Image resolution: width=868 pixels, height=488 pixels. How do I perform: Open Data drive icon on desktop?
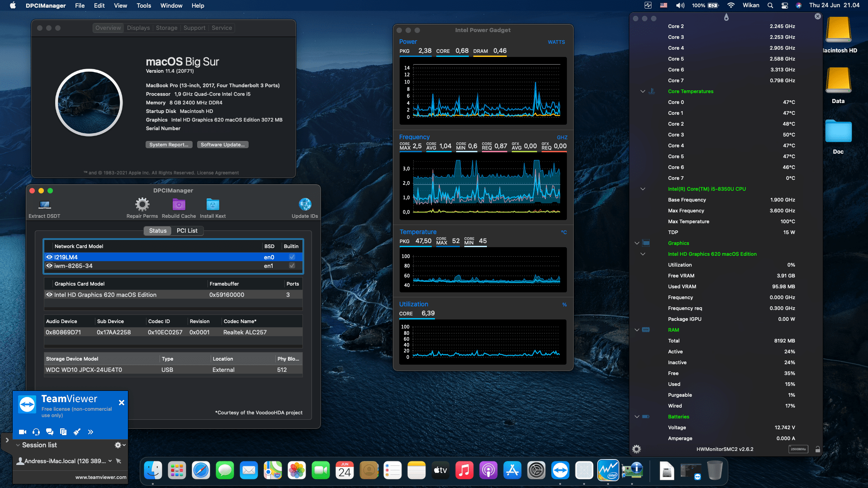click(x=838, y=80)
